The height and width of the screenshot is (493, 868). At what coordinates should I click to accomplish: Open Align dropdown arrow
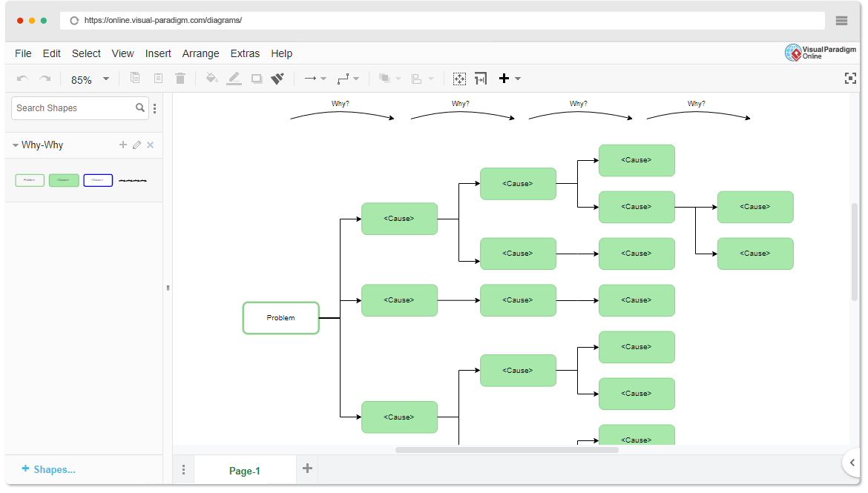click(x=431, y=79)
